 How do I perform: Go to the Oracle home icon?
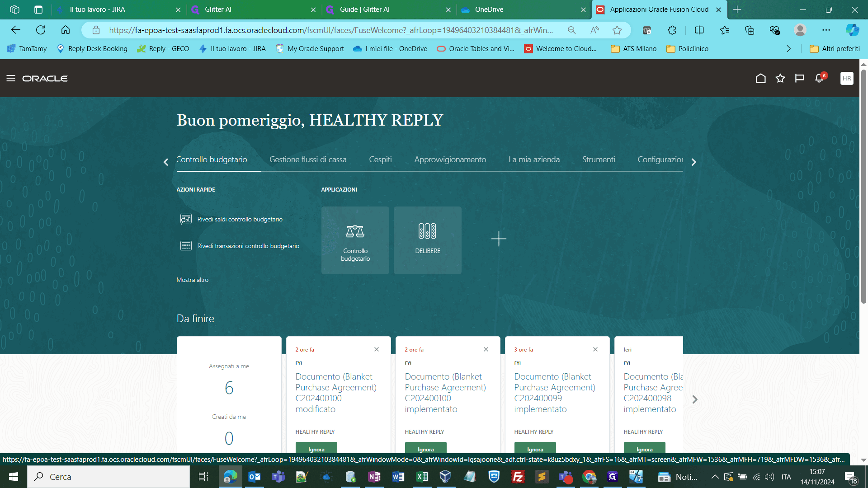761,78
